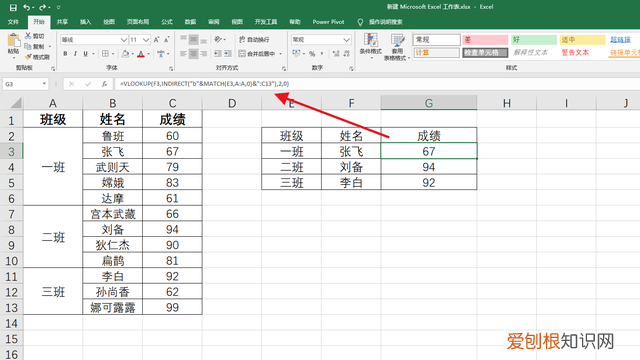Click the Insert Function fx icon
This screenshot has height=360, width=640.
tap(104, 84)
